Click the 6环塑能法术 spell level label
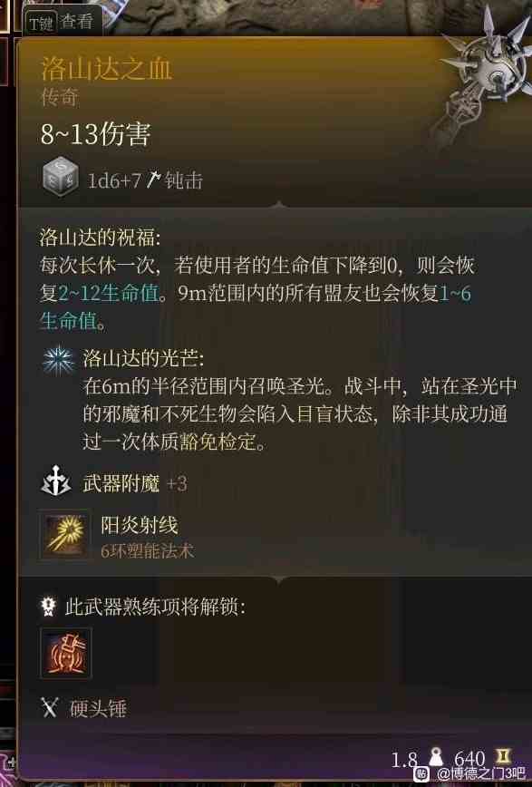This screenshot has width=532, height=787. click(148, 550)
